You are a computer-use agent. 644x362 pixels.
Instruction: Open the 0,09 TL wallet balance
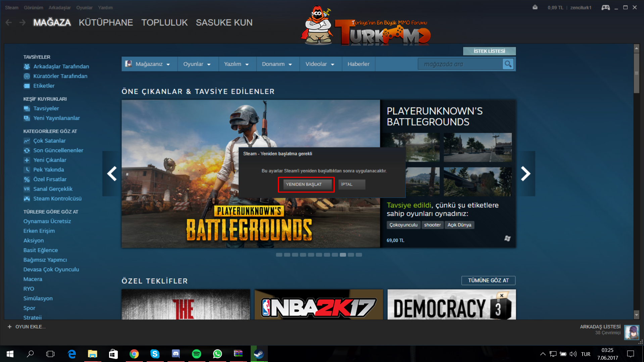point(555,7)
